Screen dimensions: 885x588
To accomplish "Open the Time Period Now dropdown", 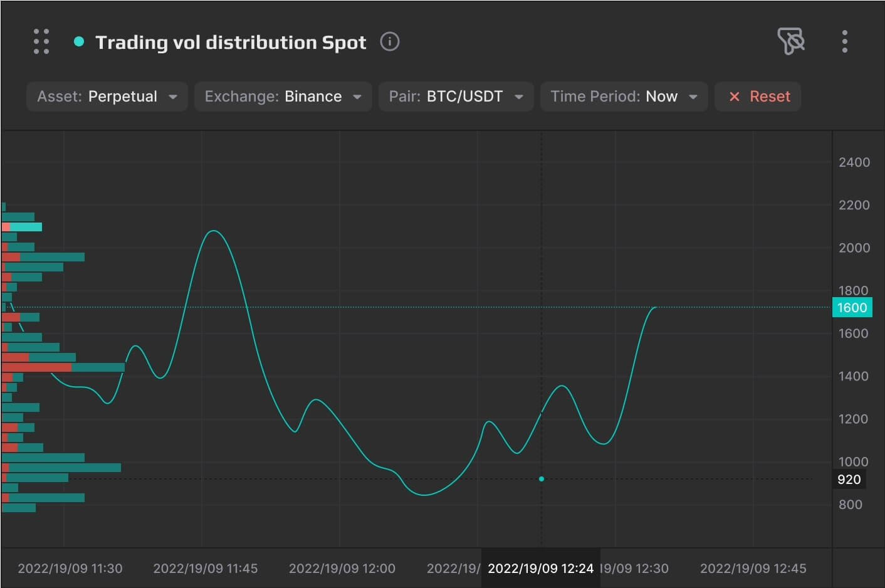I will pos(624,97).
